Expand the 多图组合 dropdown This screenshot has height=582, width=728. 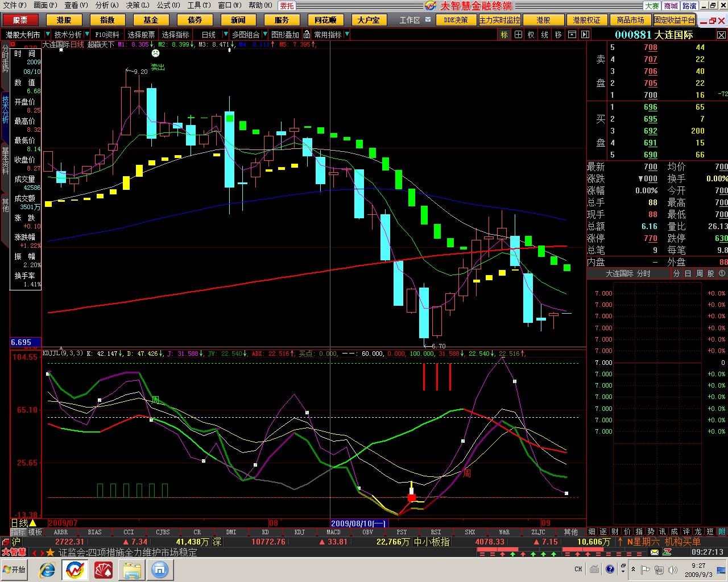click(264, 35)
